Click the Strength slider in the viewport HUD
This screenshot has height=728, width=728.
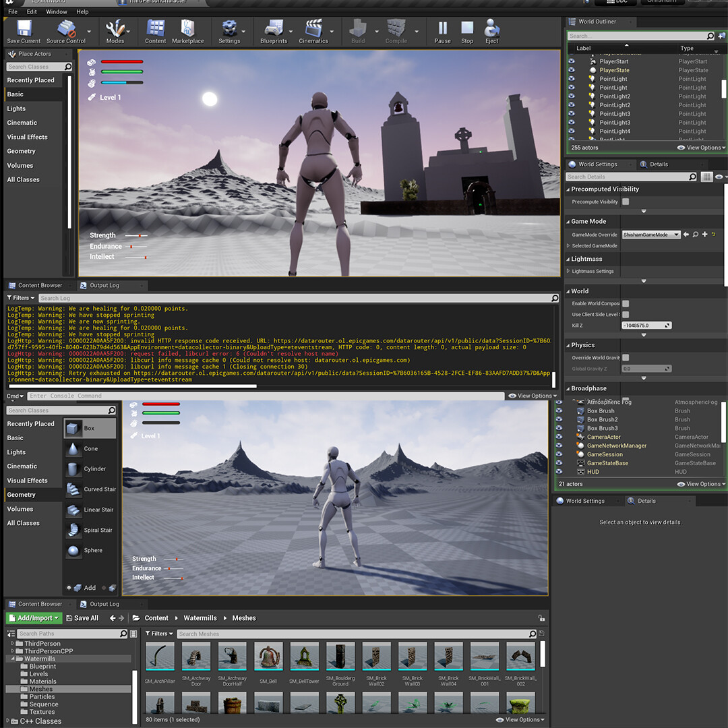point(138,235)
